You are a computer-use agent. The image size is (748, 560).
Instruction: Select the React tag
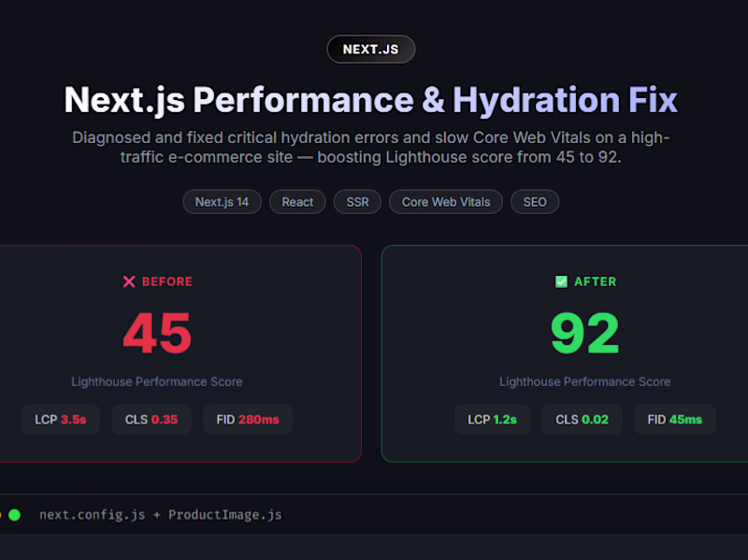(x=297, y=202)
